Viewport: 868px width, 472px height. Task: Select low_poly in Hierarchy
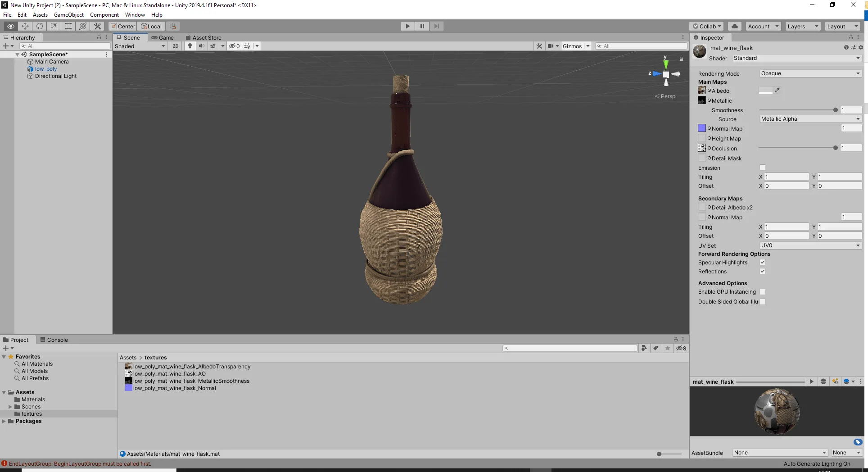pos(46,69)
